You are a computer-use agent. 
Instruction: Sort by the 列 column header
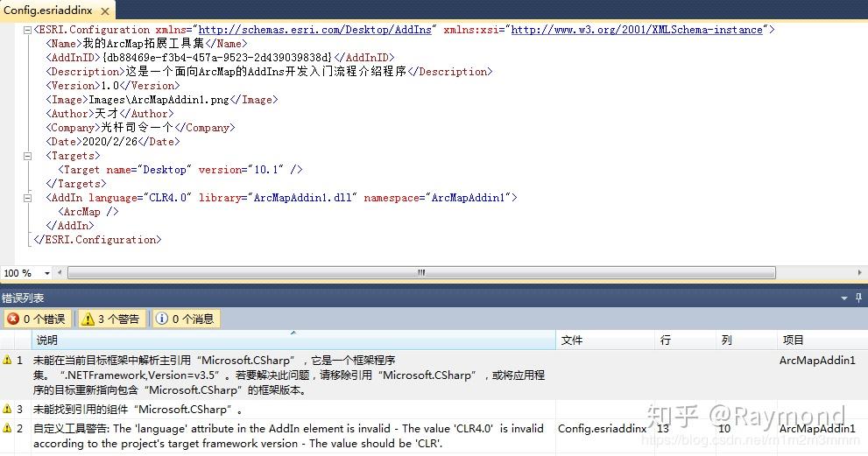pos(746,340)
